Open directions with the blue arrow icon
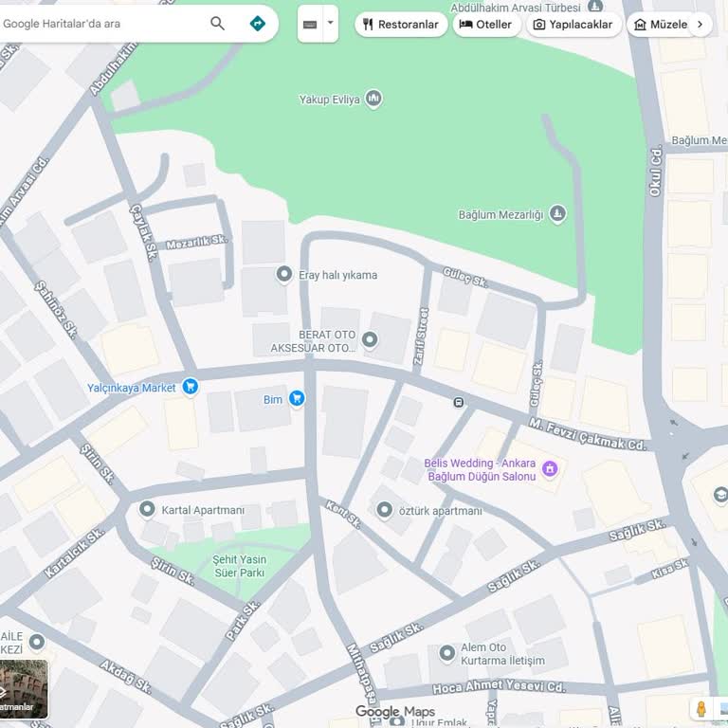 click(257, 23)
